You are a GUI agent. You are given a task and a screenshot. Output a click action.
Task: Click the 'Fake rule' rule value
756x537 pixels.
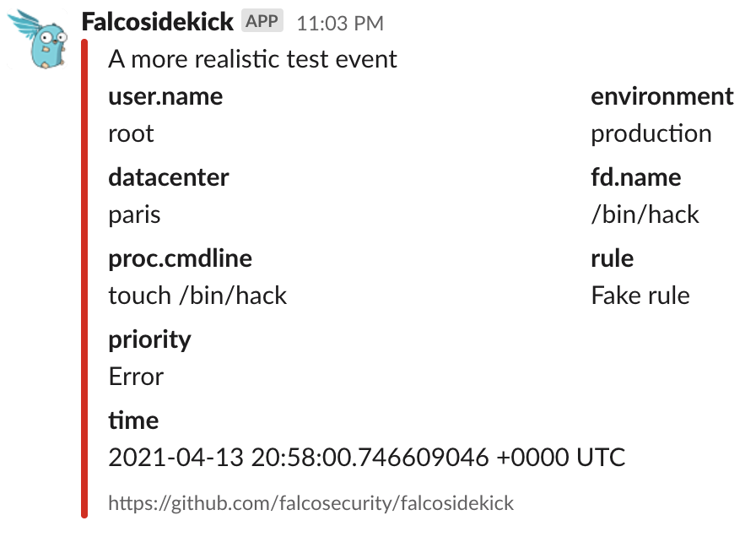tap(640, 296)
